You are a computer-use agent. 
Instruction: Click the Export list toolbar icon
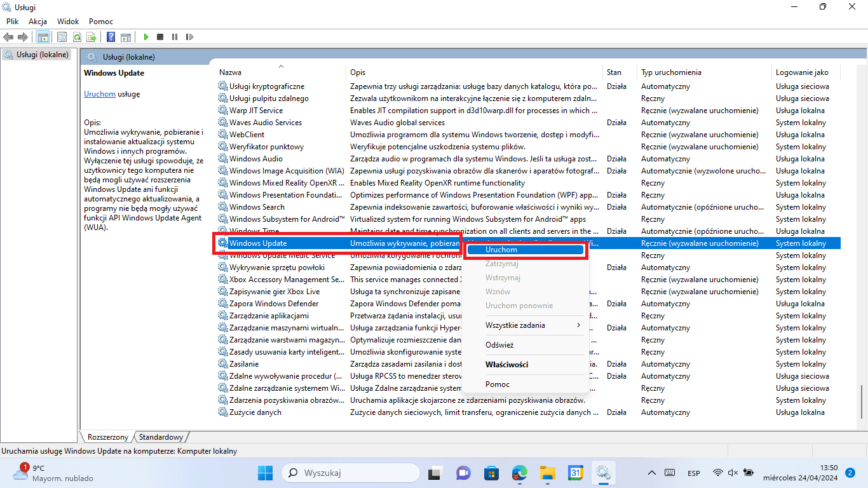tap(92, 37)
